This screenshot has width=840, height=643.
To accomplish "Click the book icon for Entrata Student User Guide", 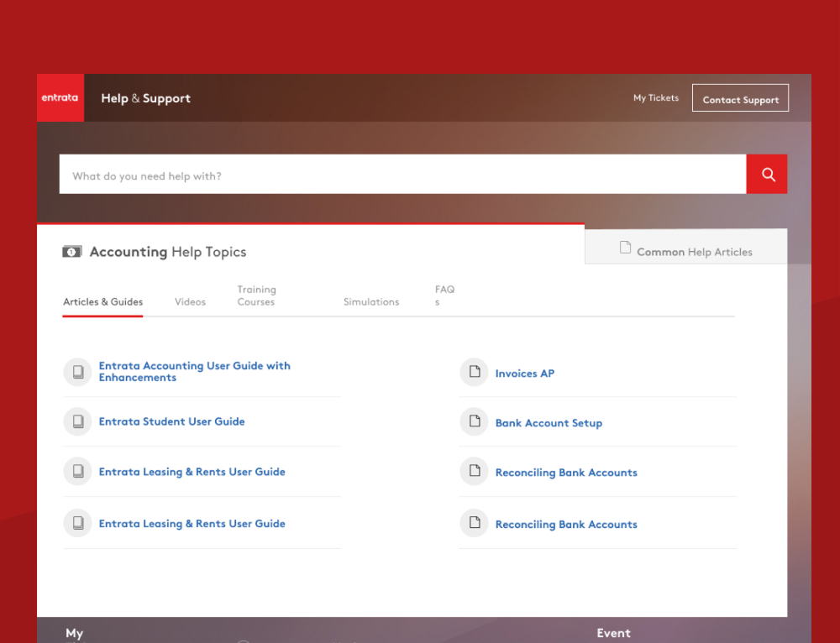I will 78,422.
